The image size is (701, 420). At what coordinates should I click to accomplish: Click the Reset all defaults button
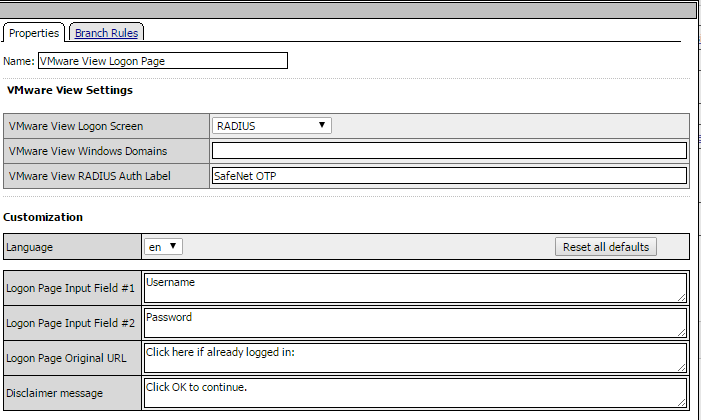click(x=606, y=247)
